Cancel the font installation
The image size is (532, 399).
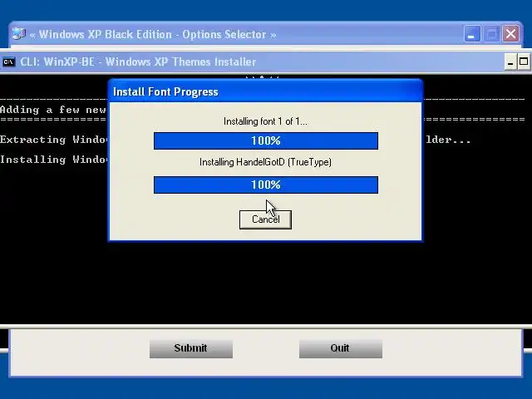coord(265,219)
